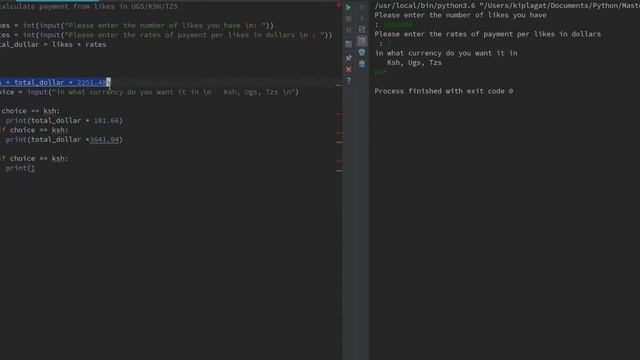Screen dimensions: 640x360
Task: Click the error stripe mark beside first choice line
Action: (x=339, y=114)
